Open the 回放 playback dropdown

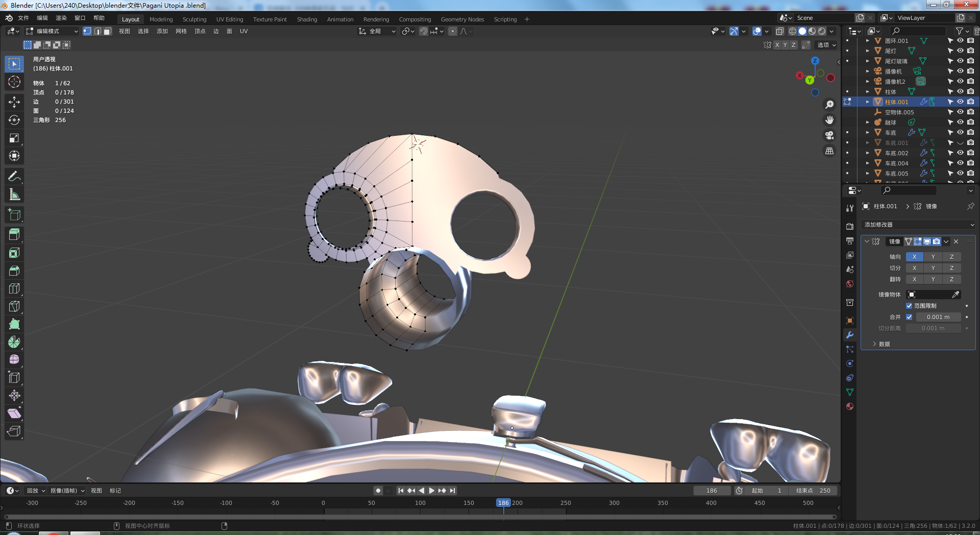click(x=36, y=491)
